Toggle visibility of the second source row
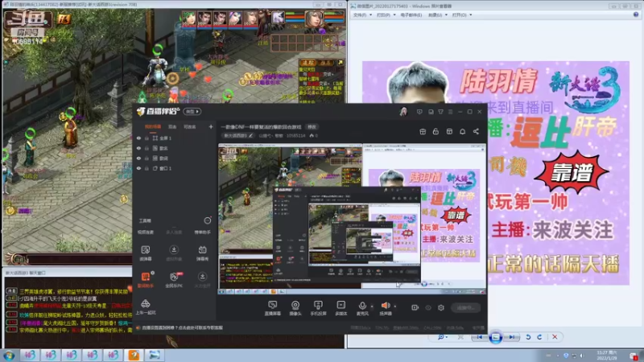644x362 pixels. 138,148
